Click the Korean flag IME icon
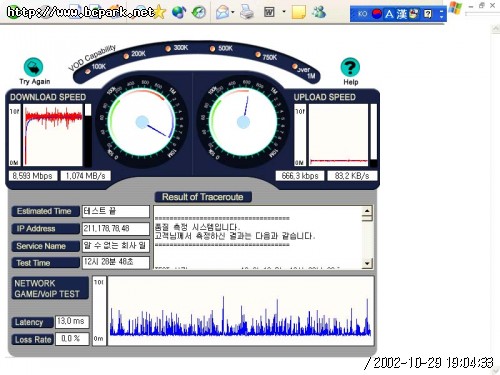This screenshot has height=375, width=500. coord(377,14)
